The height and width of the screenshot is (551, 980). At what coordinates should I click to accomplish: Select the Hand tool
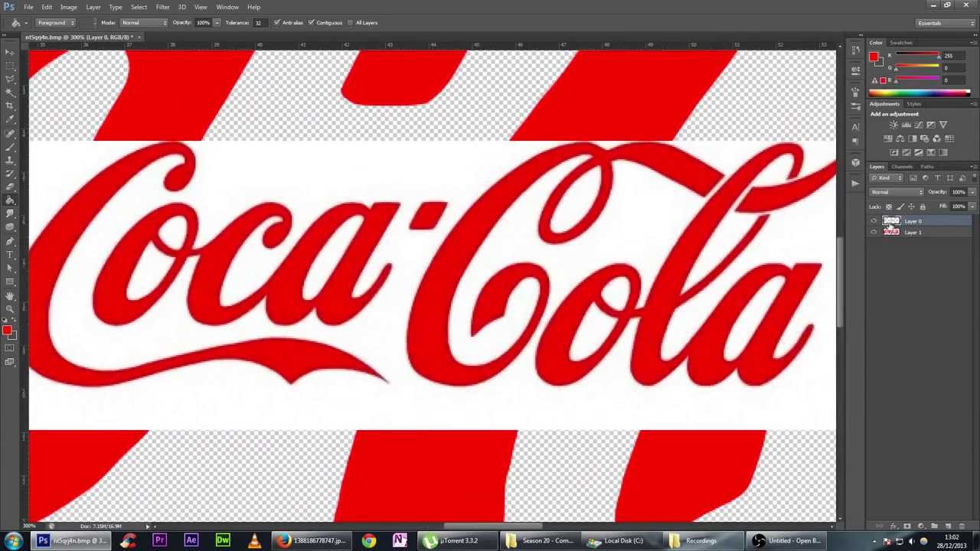pyautogui.click(x=9, y=296)
